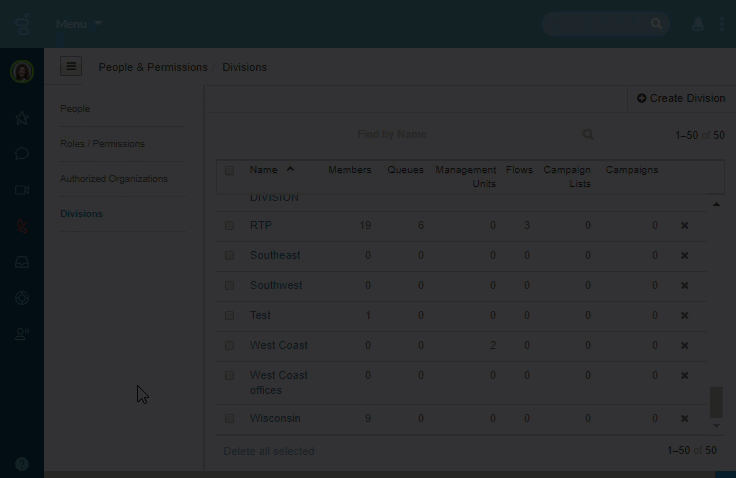This screenshot has height=478, width=736.
Task: Open the agent headset sidebar icon
Action: click(x=22, y=334)
